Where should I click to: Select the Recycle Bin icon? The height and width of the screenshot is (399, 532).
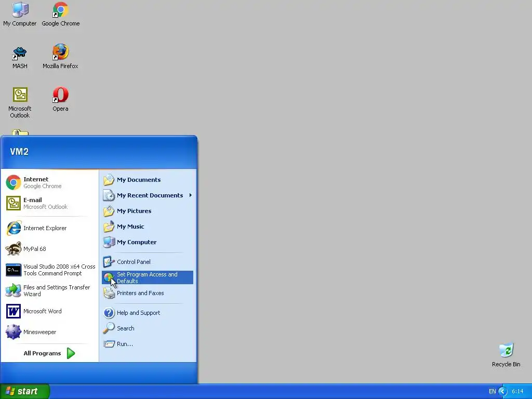(506, 355)
